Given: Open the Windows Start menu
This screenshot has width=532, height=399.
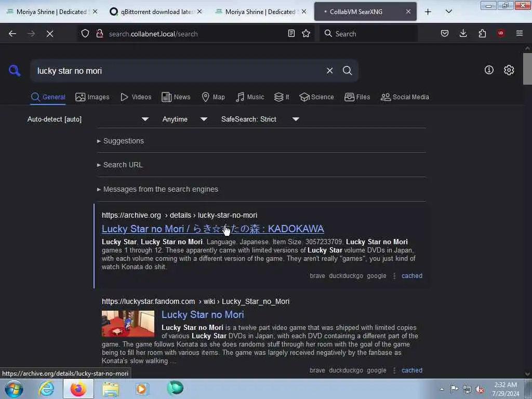Looking at the screenshot, I should click(x=14, y=389).
